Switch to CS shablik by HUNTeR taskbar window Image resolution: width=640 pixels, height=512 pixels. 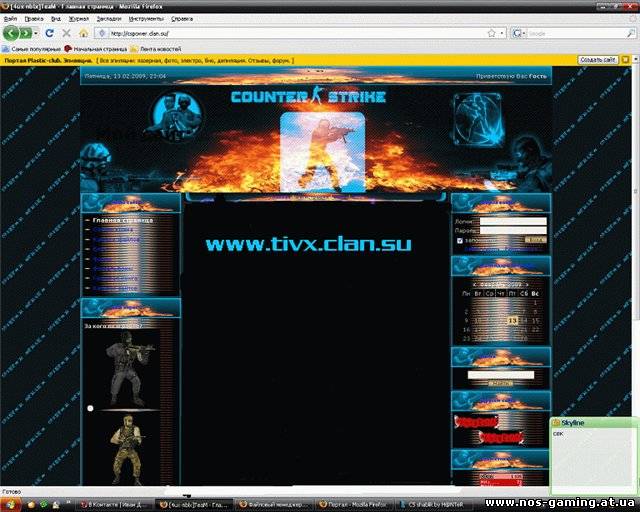(x=433, y=505)
